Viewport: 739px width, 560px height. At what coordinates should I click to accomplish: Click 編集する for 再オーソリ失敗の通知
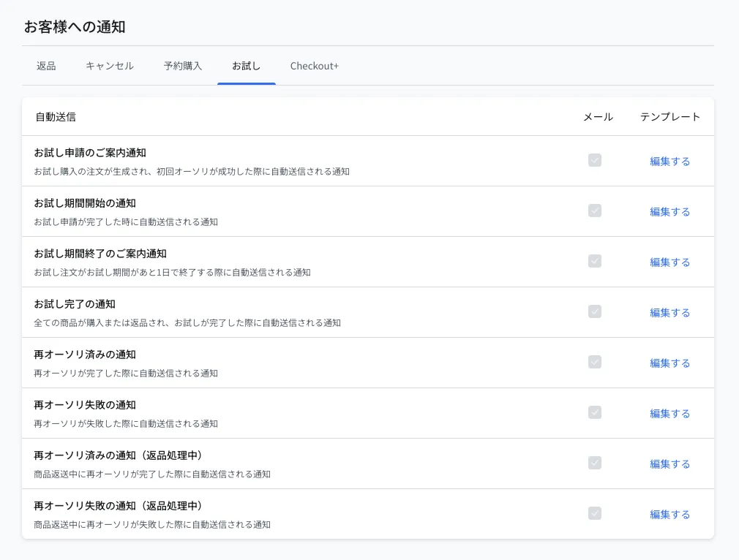tap(669, 413)
